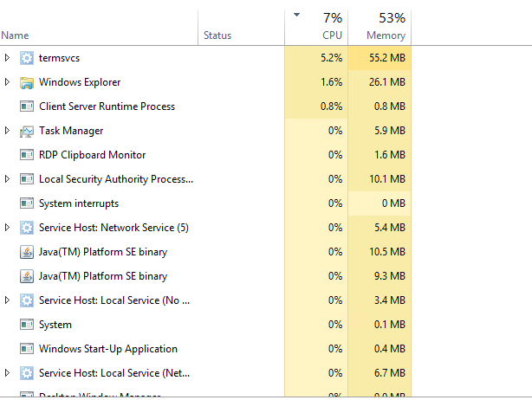Click the first Java Platform SE binary icon
This screenshot has height=400, width=532.
[x=27, y=252]
